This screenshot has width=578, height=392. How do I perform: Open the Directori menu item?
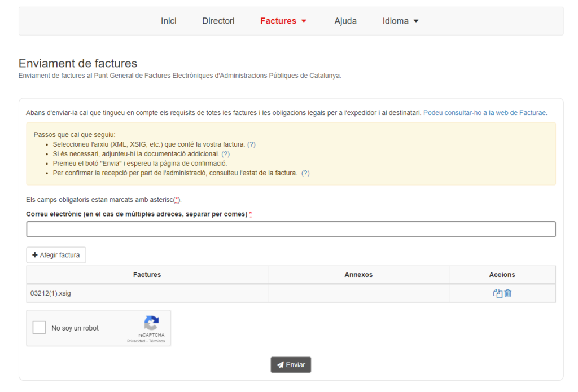click(x=218, y=21)
